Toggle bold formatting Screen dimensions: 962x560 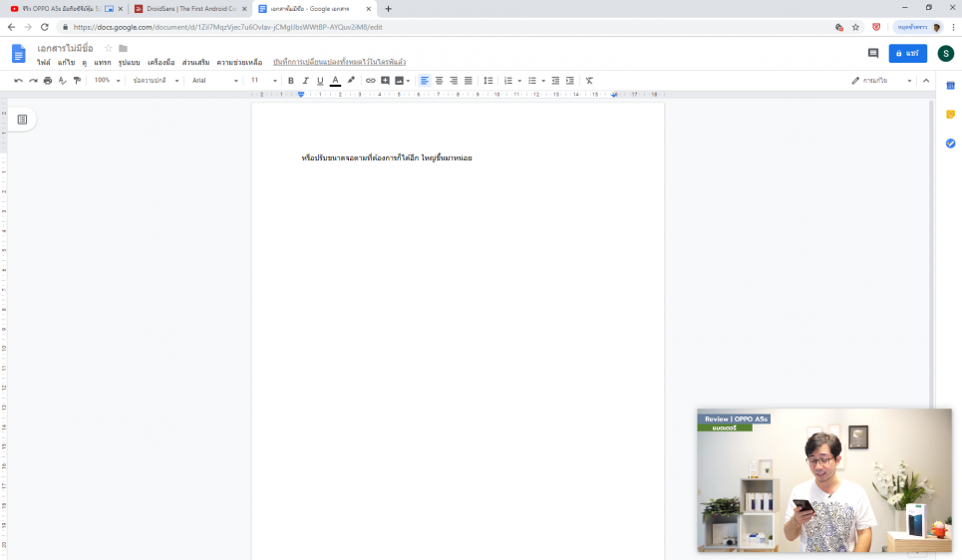click(291, 81)
